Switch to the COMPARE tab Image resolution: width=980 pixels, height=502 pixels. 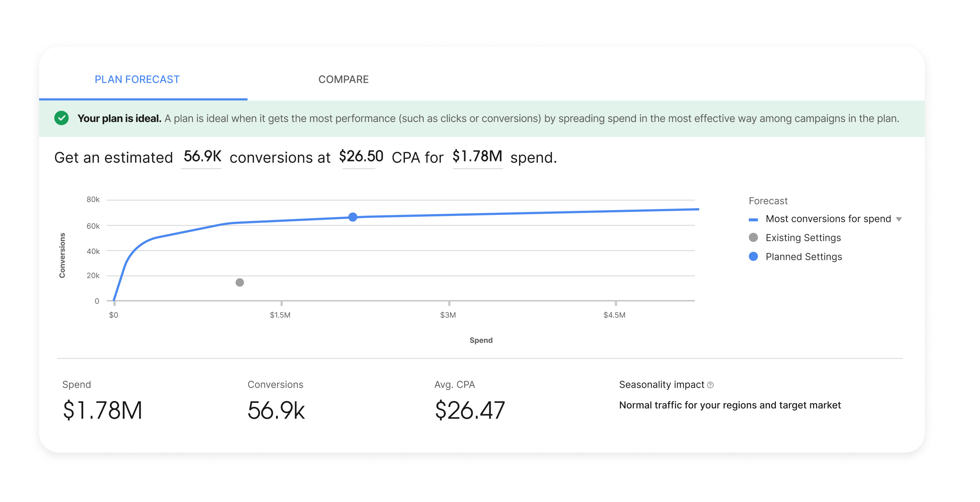[343, 79]
